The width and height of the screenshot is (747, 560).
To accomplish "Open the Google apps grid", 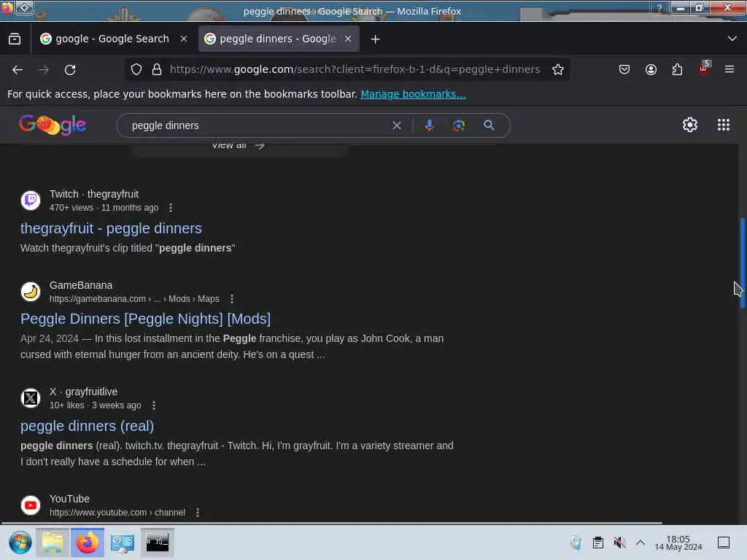I will pyautogui.click(x=723, y=125).
